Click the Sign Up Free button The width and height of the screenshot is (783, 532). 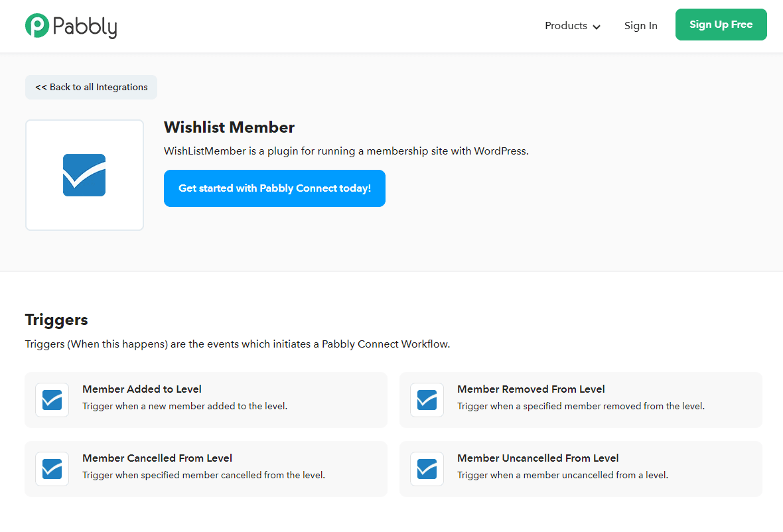(721, 25)
